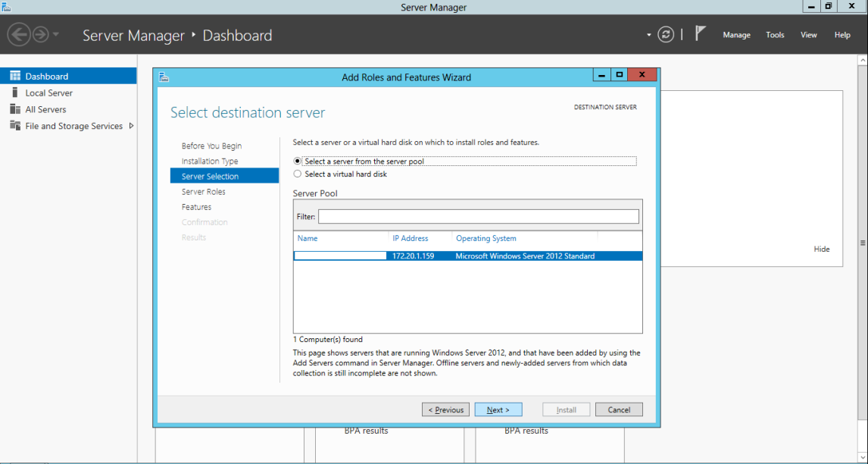Open the Help menu
Image resolution: width=868 pixels, height=464 pixels.
[x=842, y=35]
